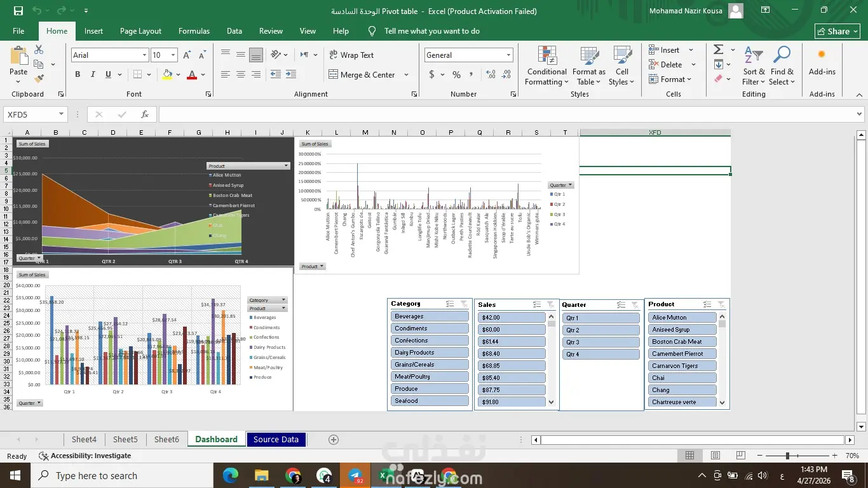Click the Increase Decimal icon
The width and height of the screenshot is (868, 488).
(490, 74)
